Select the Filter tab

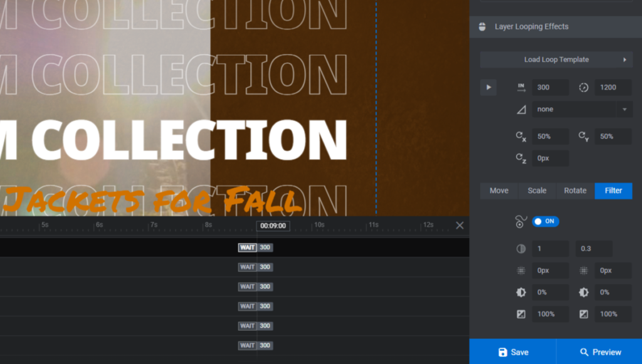[613, 190]
